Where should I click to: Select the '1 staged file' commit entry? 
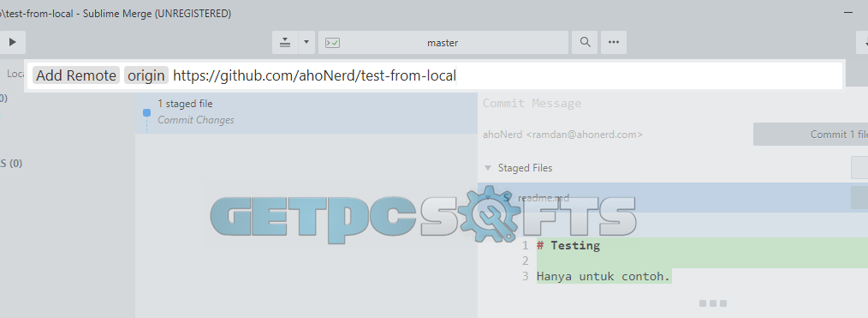coord(306,113)
